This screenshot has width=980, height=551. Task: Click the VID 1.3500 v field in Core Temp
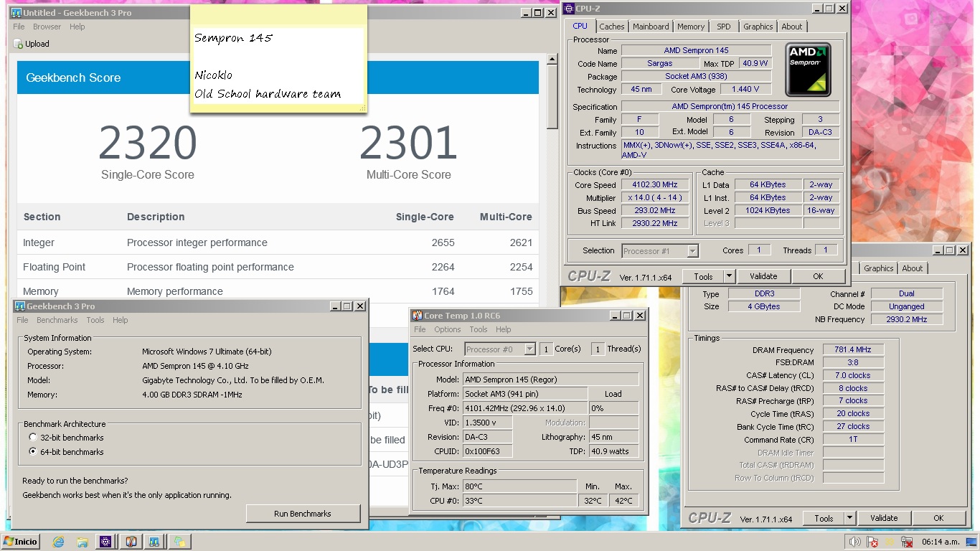pos(488,423)
